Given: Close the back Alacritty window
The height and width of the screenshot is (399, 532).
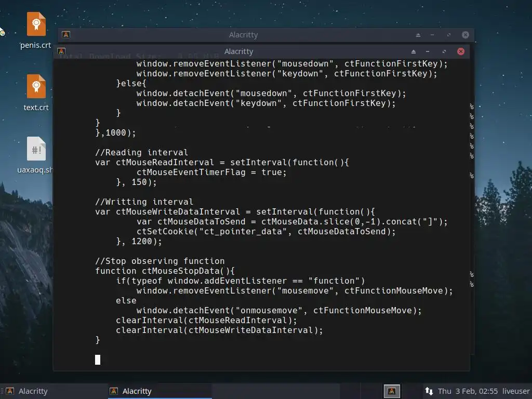Looking at the screenshot, I should pyautogui.click(x=465, y=35).
